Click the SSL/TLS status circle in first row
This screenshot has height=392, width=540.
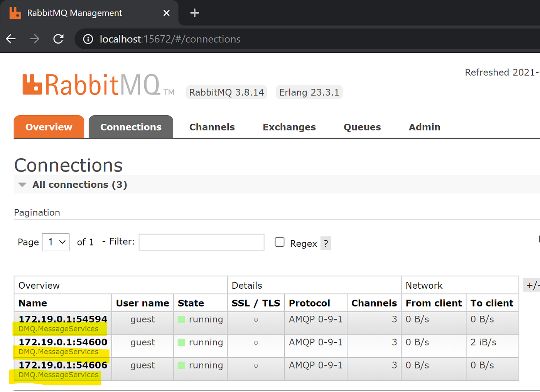coord(255,320)
